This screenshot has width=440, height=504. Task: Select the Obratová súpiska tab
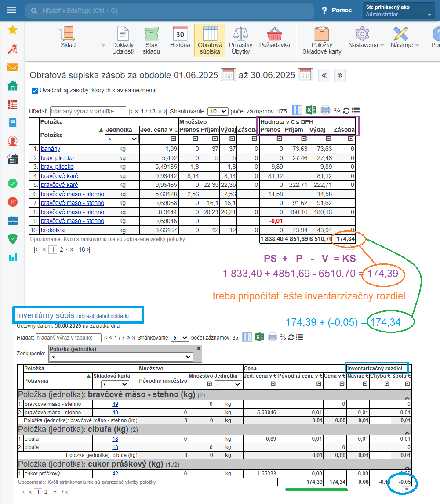(x=210, y=40)
